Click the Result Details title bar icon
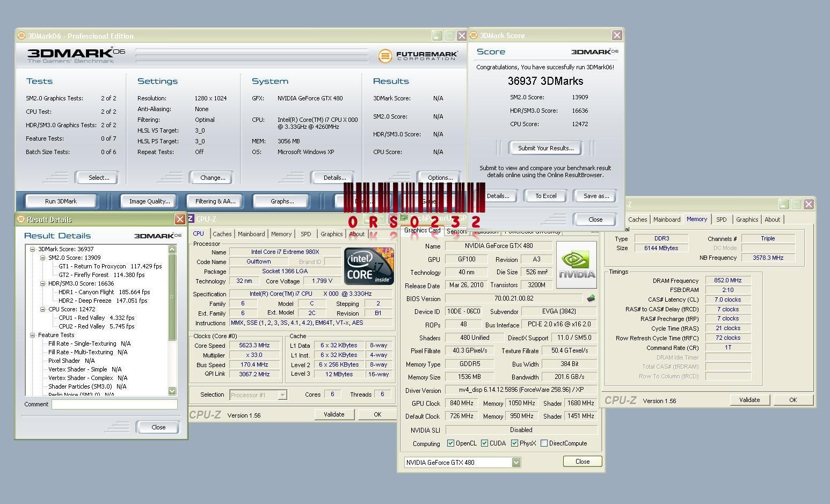Image resolution: width=830 pixels, height=504 pixels. pyautogui.click(x=21, y=219)
